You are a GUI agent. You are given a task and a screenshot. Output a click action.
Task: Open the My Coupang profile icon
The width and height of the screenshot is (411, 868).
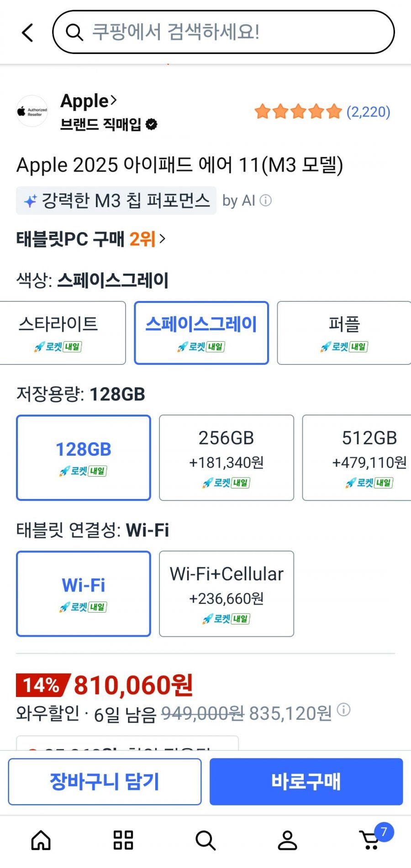[x=288, y=840]
